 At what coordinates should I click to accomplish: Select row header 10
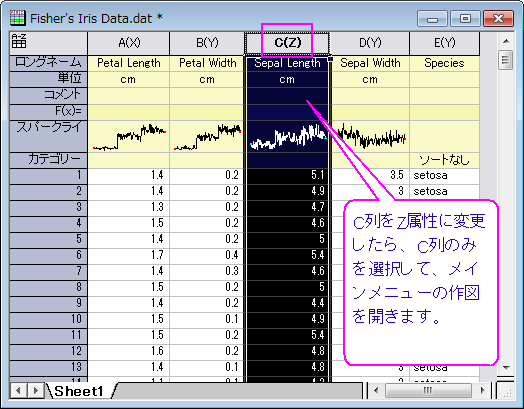[48, 319]
